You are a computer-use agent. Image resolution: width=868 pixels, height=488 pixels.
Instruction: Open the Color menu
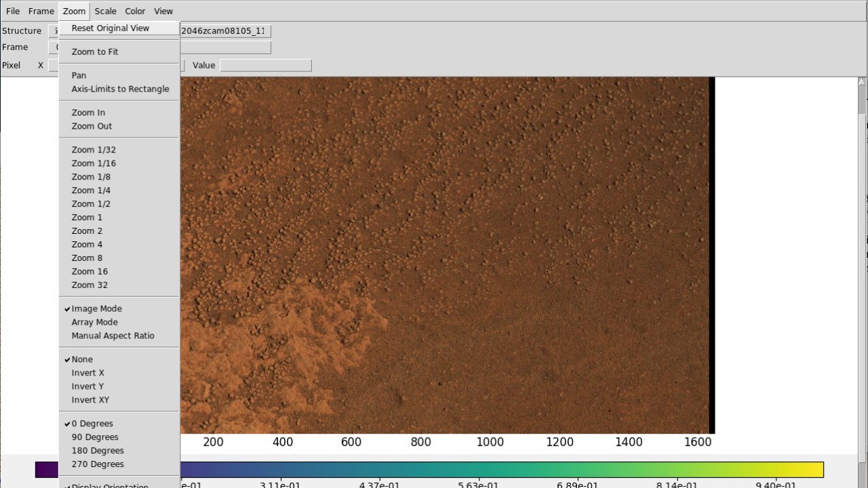[x=134, y=11]
